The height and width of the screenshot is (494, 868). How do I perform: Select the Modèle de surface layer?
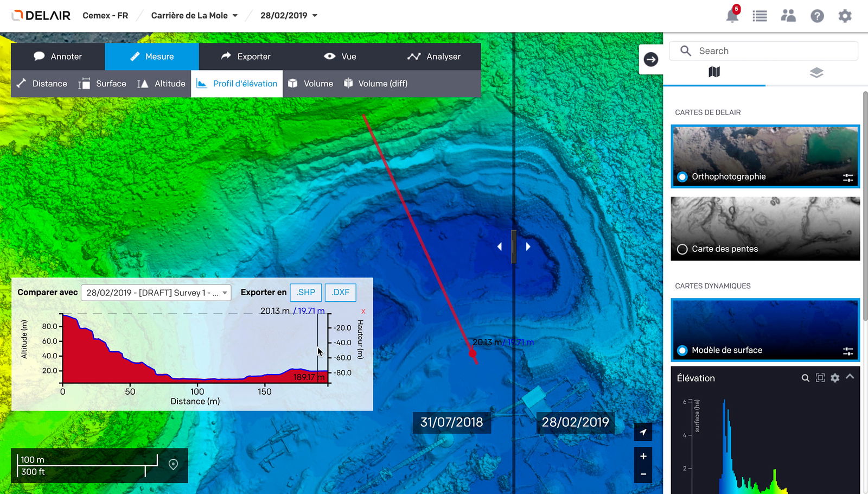coord(682,350)
